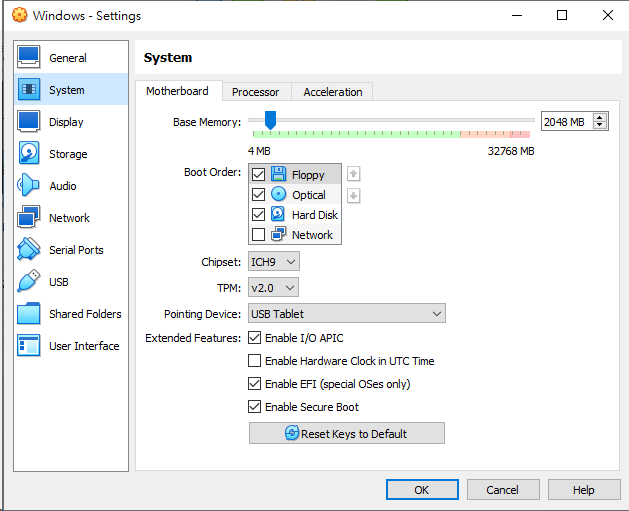The width and height of the screenshot is (629, 511).
Task: Open the Shared Folders icon
Action: pos(29,314)
